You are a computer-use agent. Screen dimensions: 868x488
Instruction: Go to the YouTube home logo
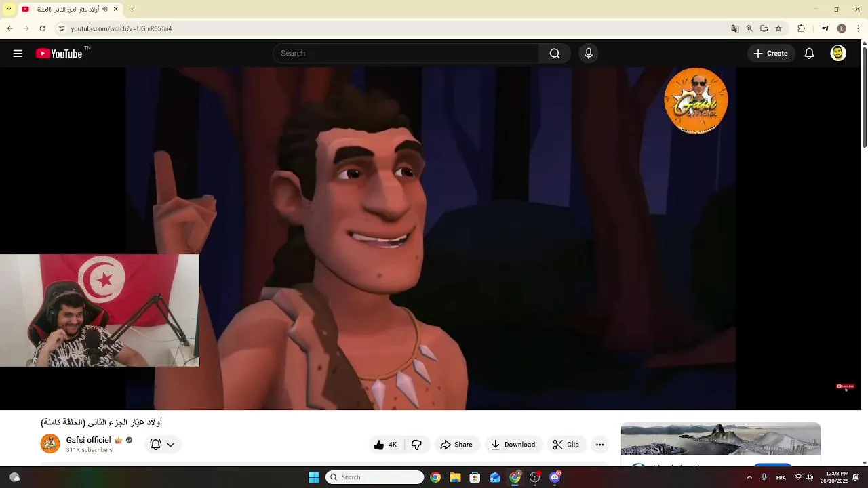pos(59,54)
